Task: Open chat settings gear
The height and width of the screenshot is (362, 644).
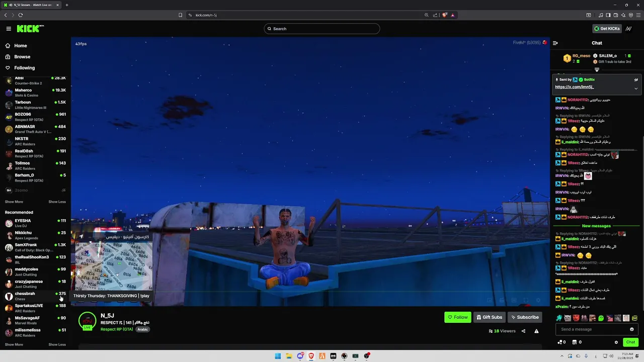Action: tap(616, 342)
